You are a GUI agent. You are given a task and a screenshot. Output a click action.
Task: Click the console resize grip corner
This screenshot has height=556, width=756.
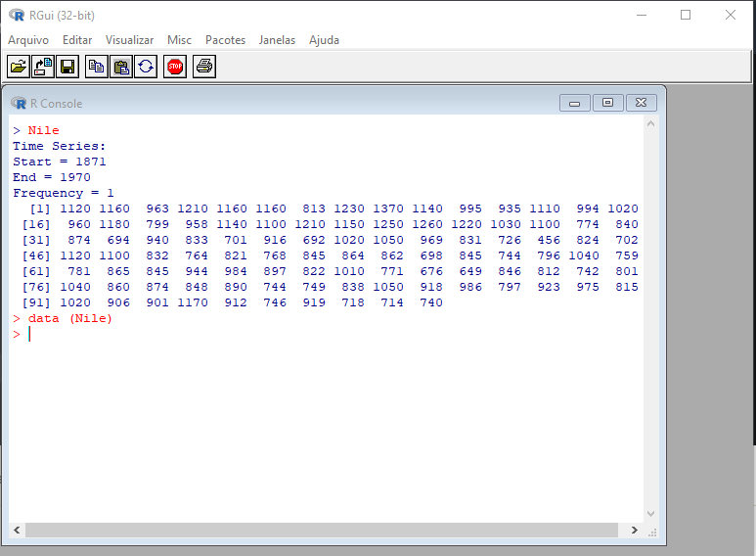[652, 533]
